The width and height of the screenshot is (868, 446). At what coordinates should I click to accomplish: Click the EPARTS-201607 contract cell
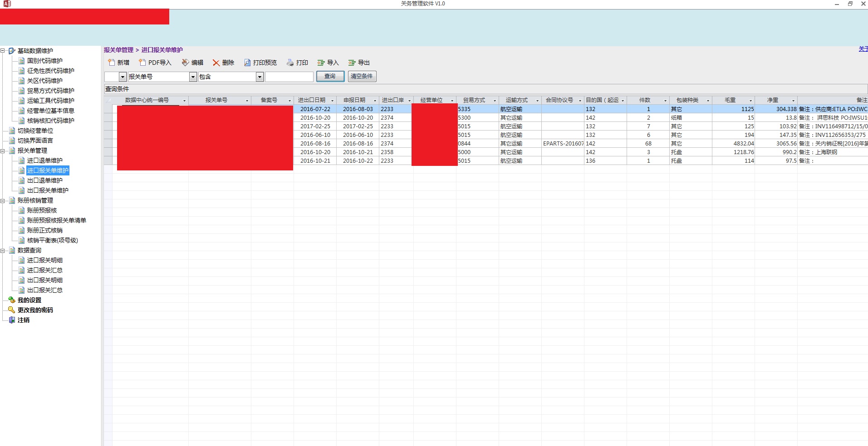(563, 144)
